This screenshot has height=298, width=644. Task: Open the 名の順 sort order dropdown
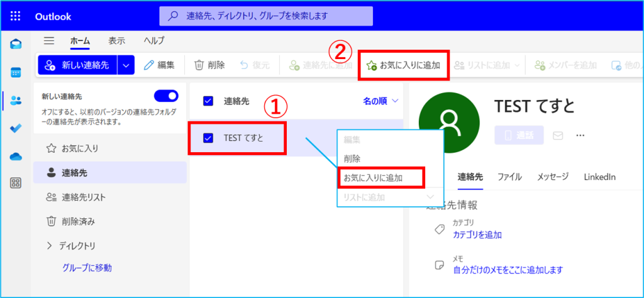click(381, 101)
